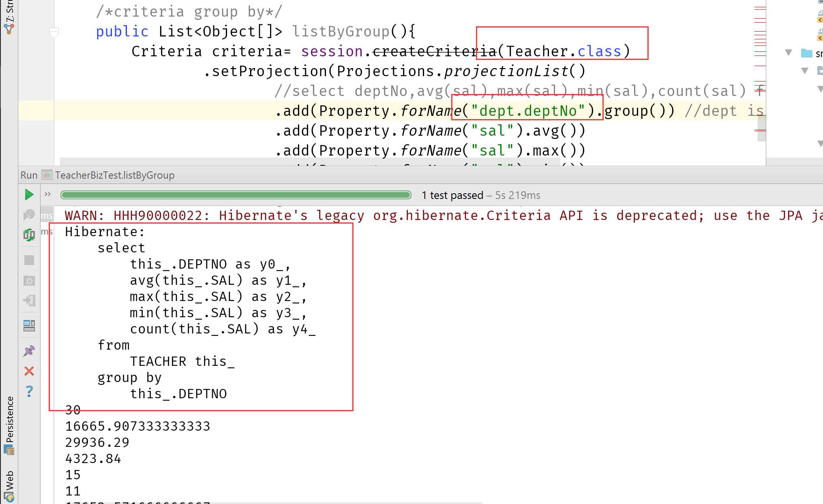Click the Exit icon with arrow into door

tap(29, 301)
